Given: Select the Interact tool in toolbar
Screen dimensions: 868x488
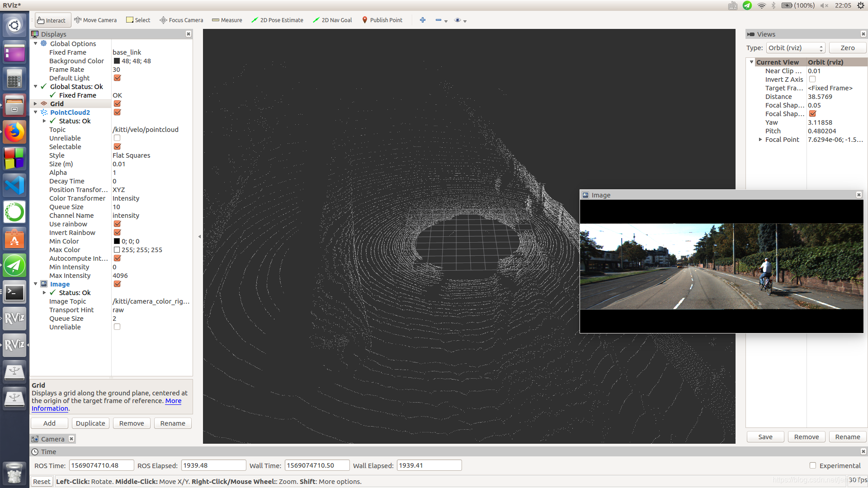Looking at the screenshot, I should pos(52,20).
